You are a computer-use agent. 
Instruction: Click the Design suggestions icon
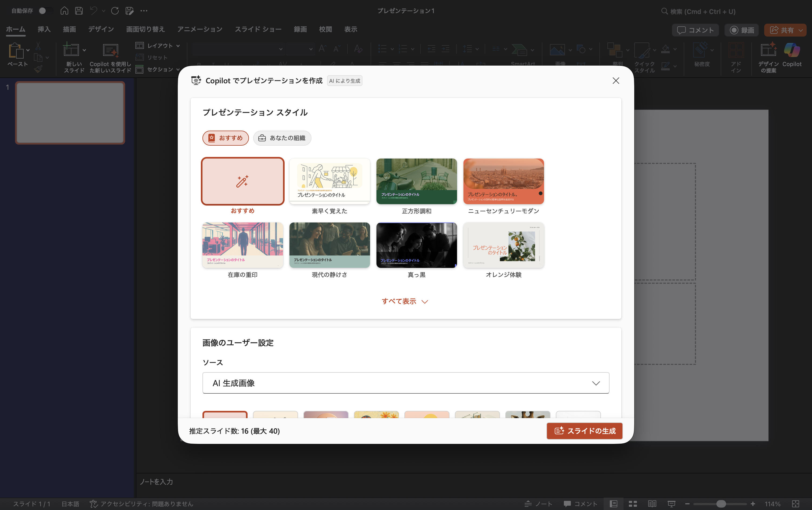point(768,51)
